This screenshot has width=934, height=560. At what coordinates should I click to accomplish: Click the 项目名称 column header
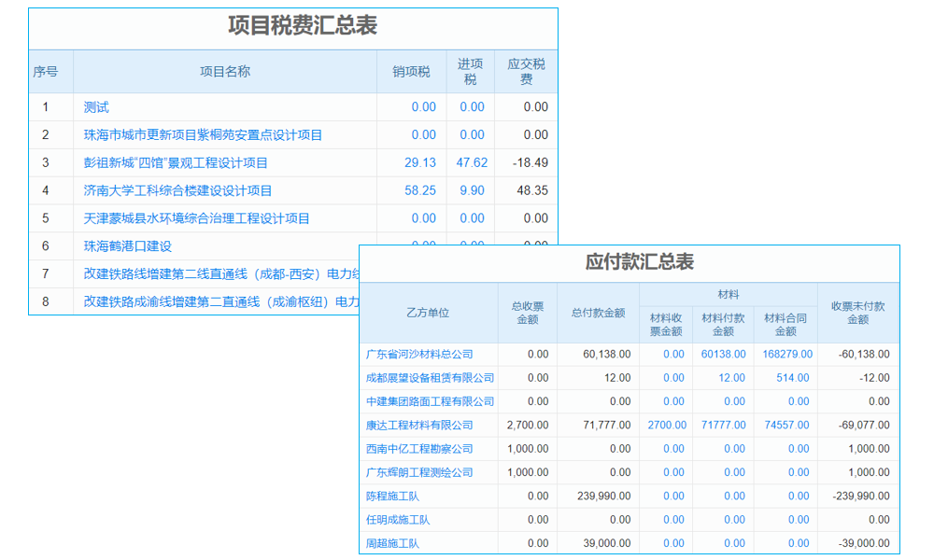pyautogui.click(x=212, y=71)
